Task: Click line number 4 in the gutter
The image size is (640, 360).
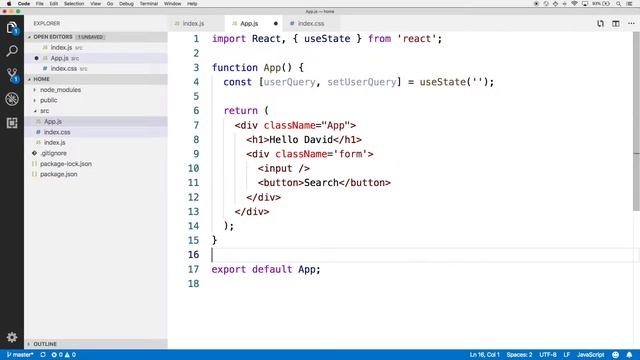Action: click(x=196, y=82)
